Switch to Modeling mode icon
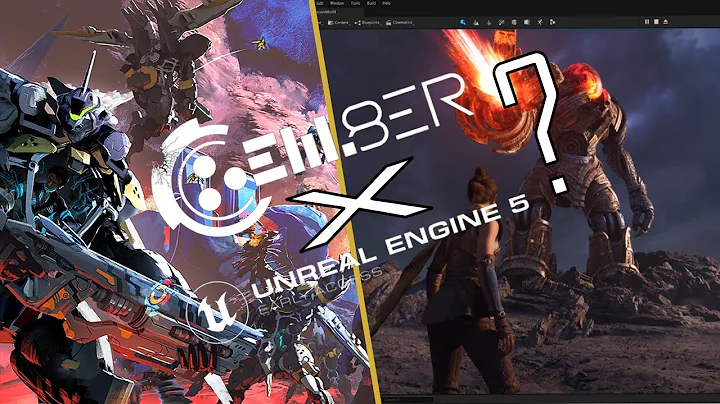This screenshot has width=720, height=404. click(514, 22)
